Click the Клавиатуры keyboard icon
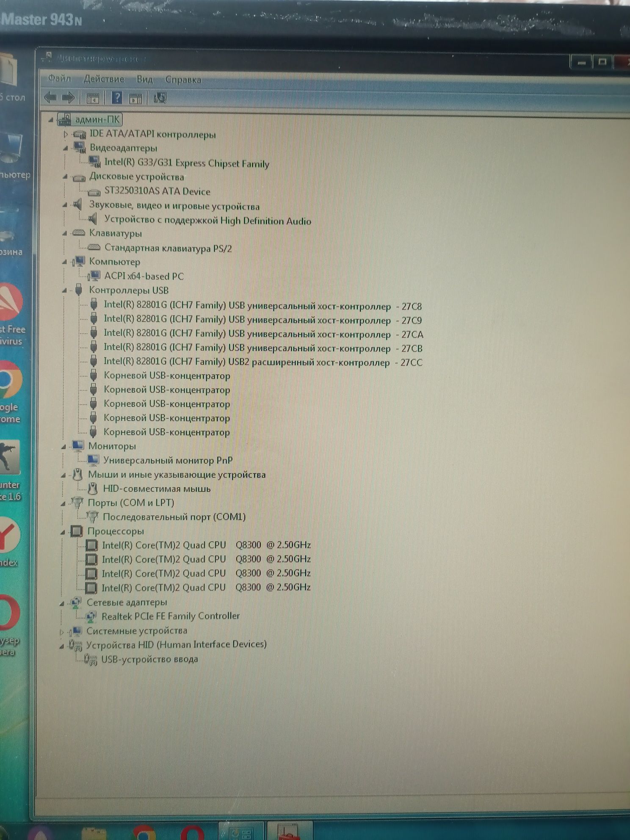This screenshot has width=630, height=840. [x=79, y=233]
